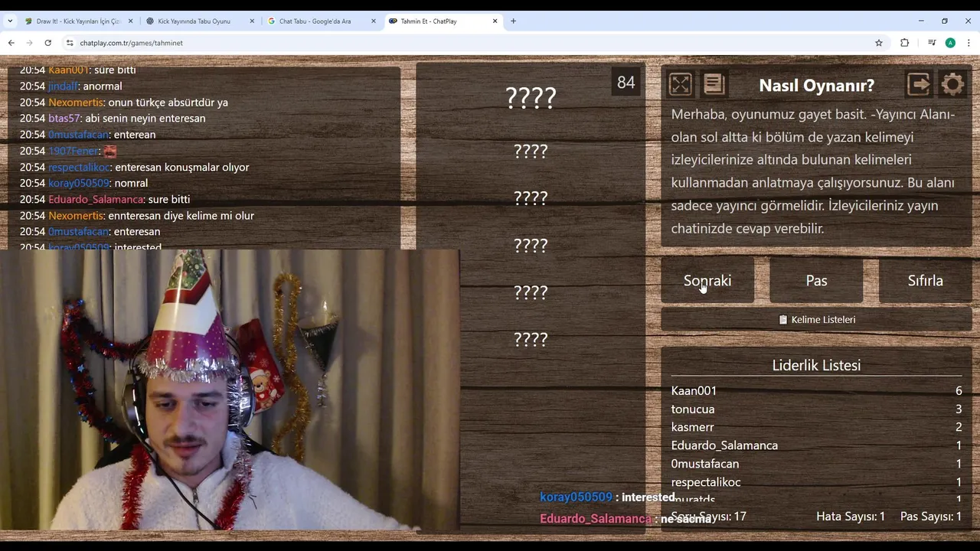This screenshot has width=980, height=551.
Task: Click the Sonraki button
Action: [707, 281]
